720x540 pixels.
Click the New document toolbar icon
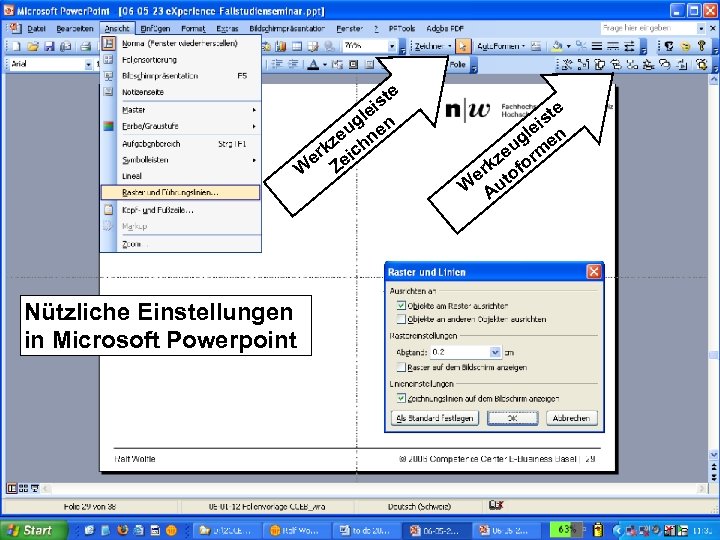coord(16,46)
